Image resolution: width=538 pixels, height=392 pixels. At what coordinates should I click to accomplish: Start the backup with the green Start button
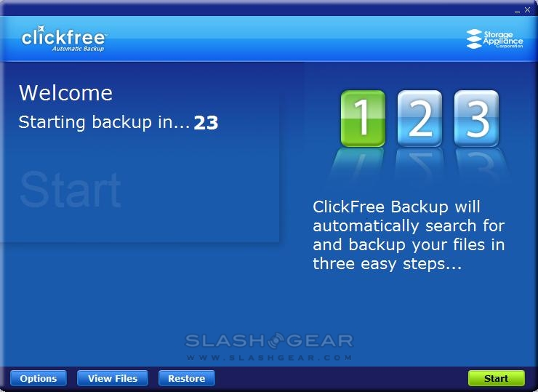(496, 378)
